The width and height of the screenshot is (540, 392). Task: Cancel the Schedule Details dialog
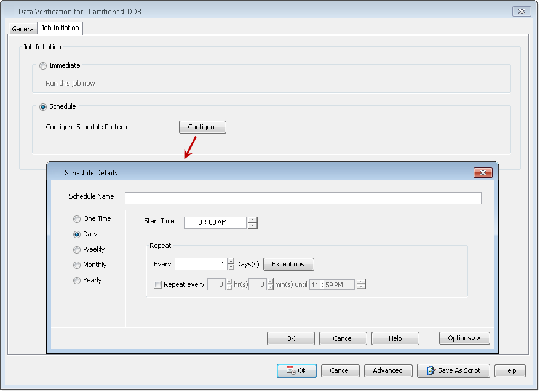pyautogui.click(x=343, y=338)
